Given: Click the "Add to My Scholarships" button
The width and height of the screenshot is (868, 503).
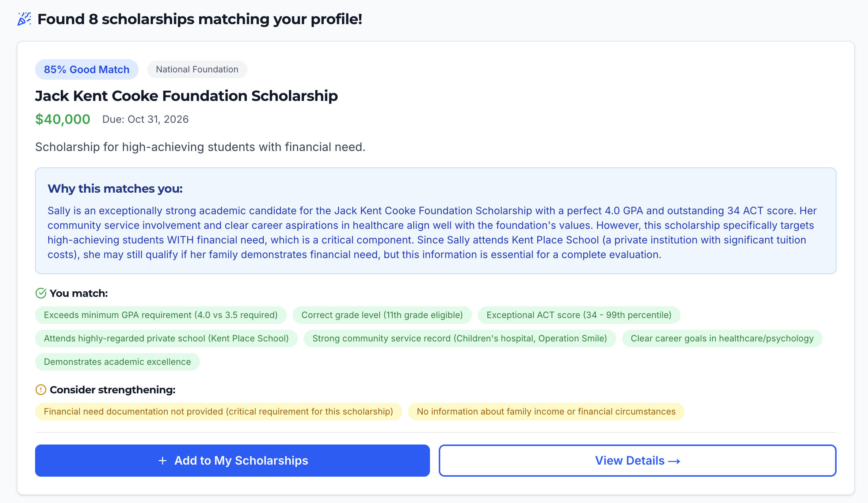Looking at the screenshot, I should (232, 461).
